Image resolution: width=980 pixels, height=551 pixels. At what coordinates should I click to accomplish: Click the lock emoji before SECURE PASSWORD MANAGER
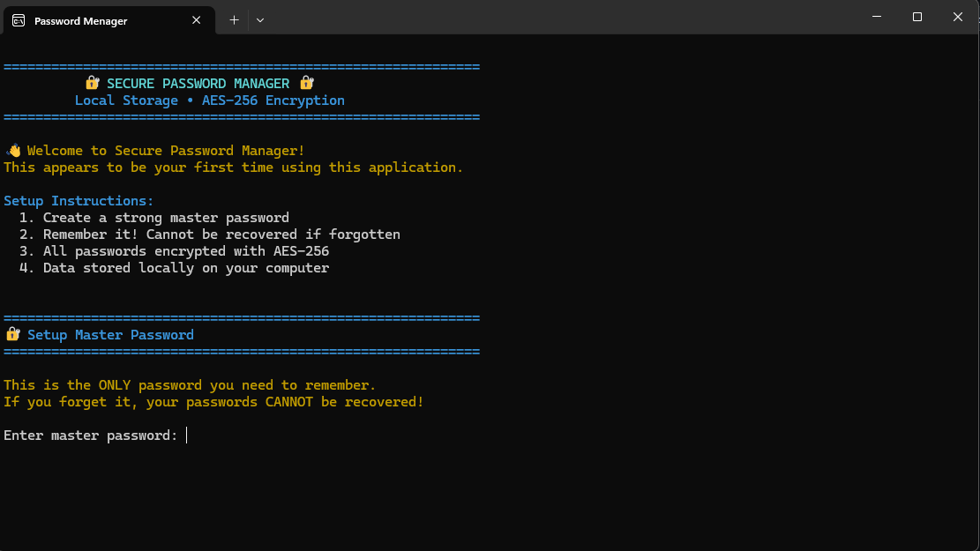(93, 83)
